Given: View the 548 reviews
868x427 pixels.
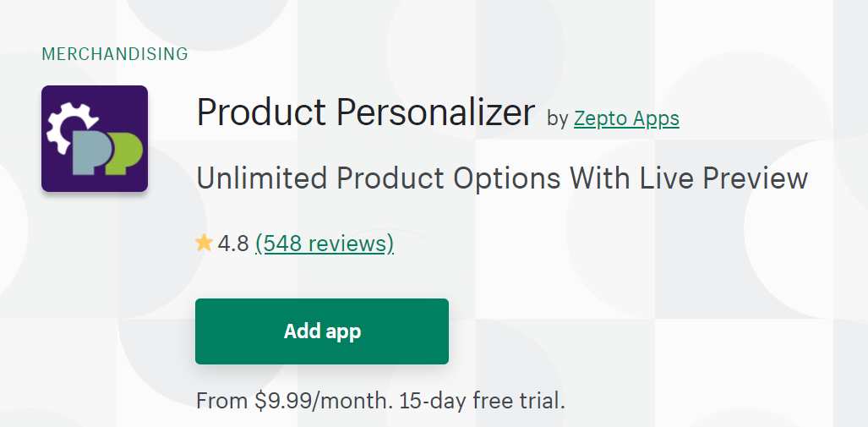Looking at the screenshot, I should coord(325,244).
